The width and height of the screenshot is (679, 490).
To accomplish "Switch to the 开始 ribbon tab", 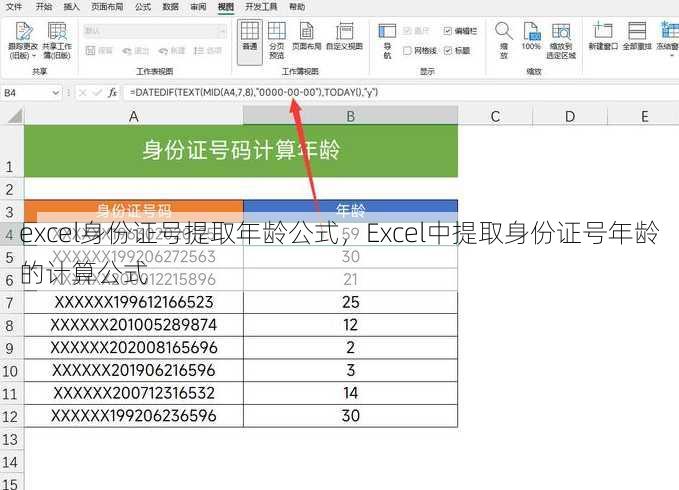I will (x=44, y=6).
